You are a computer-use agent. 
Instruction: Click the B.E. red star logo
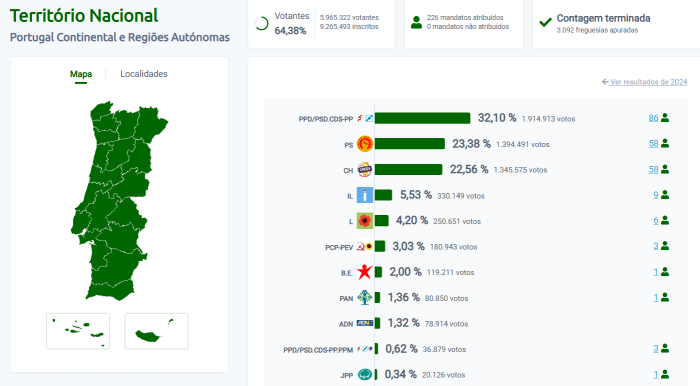(x=365, y=272)
